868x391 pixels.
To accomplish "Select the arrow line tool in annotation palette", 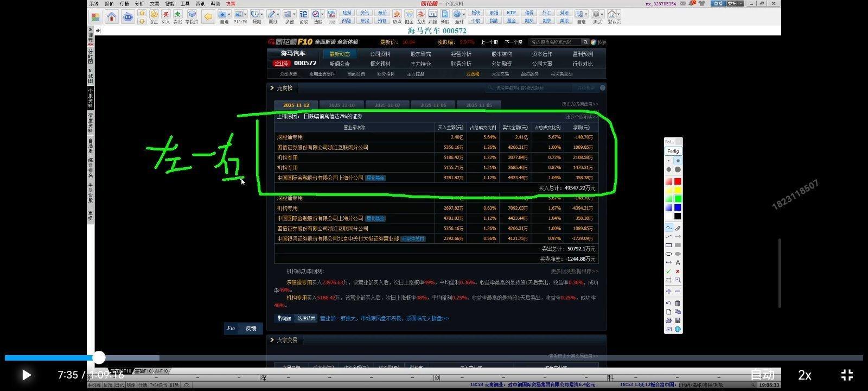I will pos(678,237).
